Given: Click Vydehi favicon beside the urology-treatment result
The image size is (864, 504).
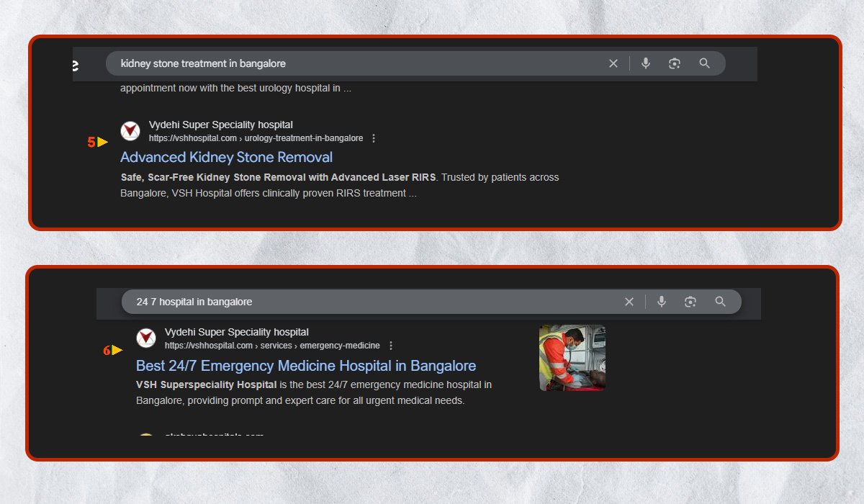Looking at the screenshot, I should [x=130, y=131].
